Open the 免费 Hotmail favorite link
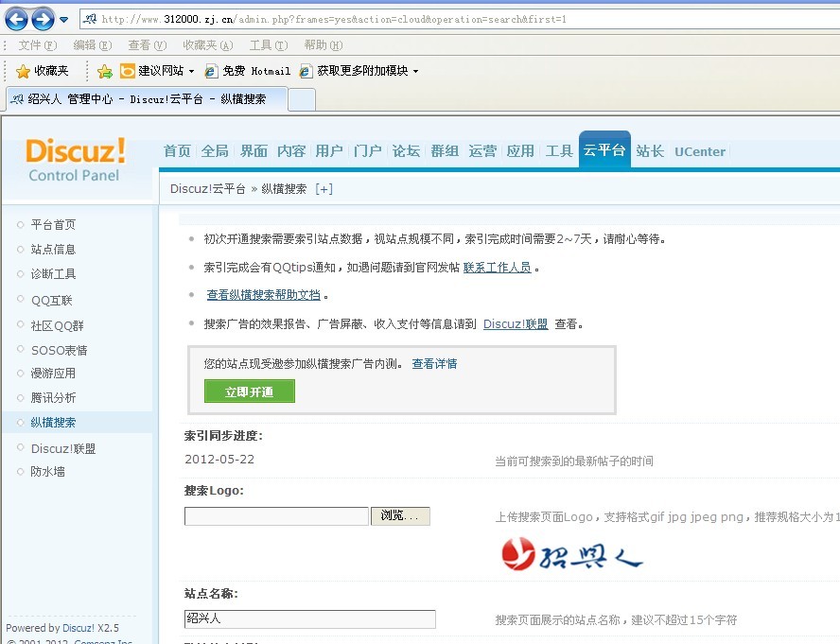Screen dimensions: 840x644 tap(248, 71)
